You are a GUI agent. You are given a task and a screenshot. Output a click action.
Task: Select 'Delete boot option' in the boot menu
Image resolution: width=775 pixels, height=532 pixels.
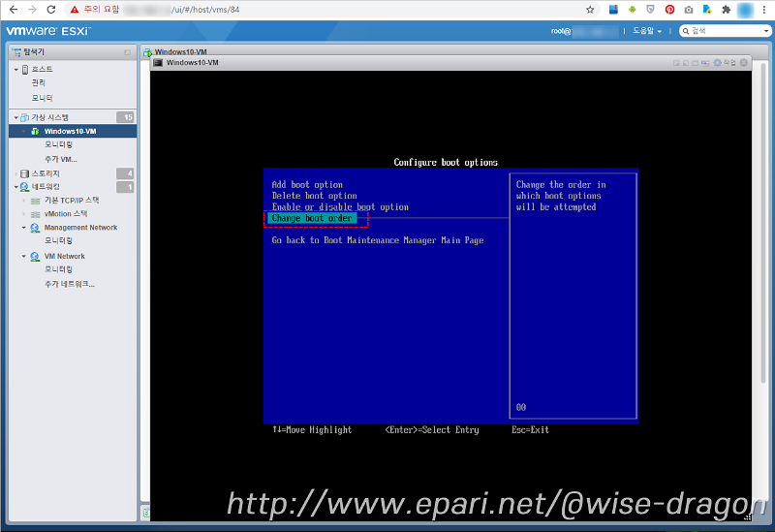[314, 196]
